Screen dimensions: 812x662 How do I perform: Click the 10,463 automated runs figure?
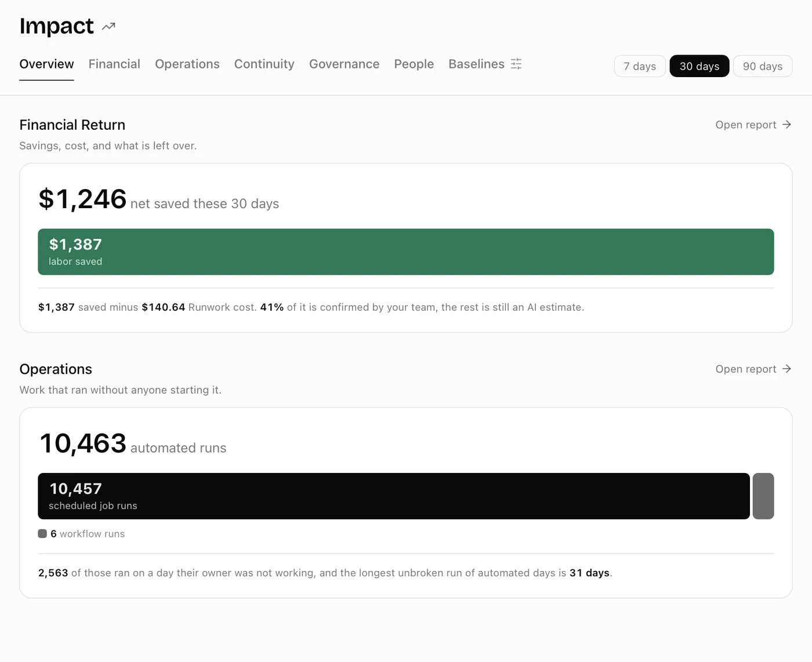(82, 443)
